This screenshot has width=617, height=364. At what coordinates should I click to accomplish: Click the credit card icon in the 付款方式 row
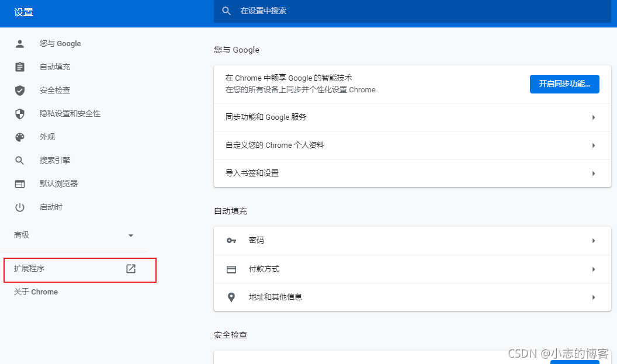click(231, 269)
